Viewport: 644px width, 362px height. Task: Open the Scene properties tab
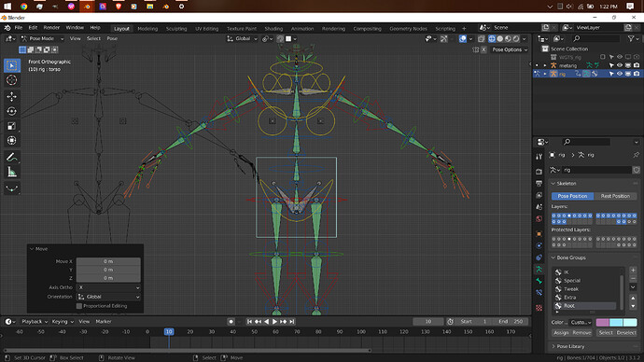pyautogui.click(x=539, y=207)
